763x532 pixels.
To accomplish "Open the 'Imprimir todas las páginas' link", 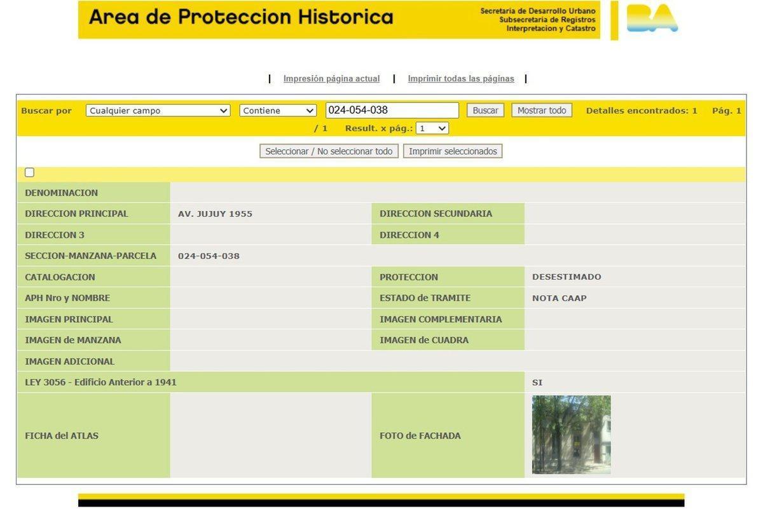I will coord(461,79).
